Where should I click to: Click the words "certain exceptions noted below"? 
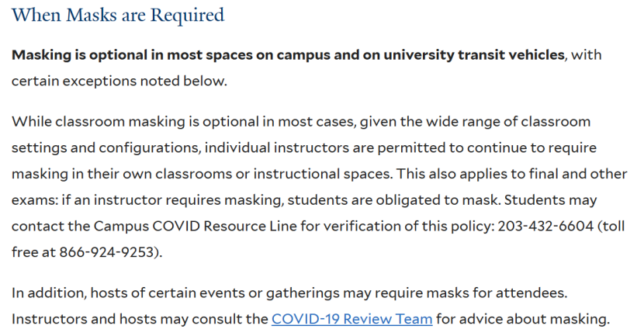(119, 81)
